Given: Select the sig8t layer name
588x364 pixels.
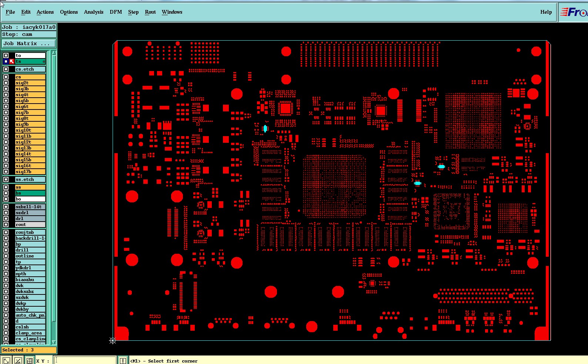Looking at the screenshot, I should pos(30,118).
